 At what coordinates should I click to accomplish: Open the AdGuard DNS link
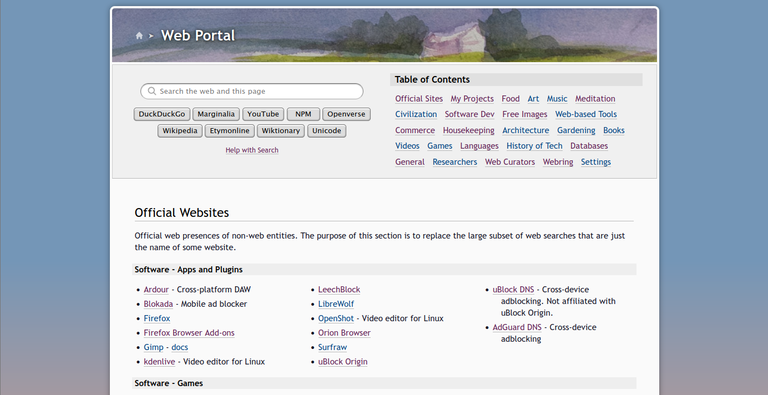click(x=517, y=327)
